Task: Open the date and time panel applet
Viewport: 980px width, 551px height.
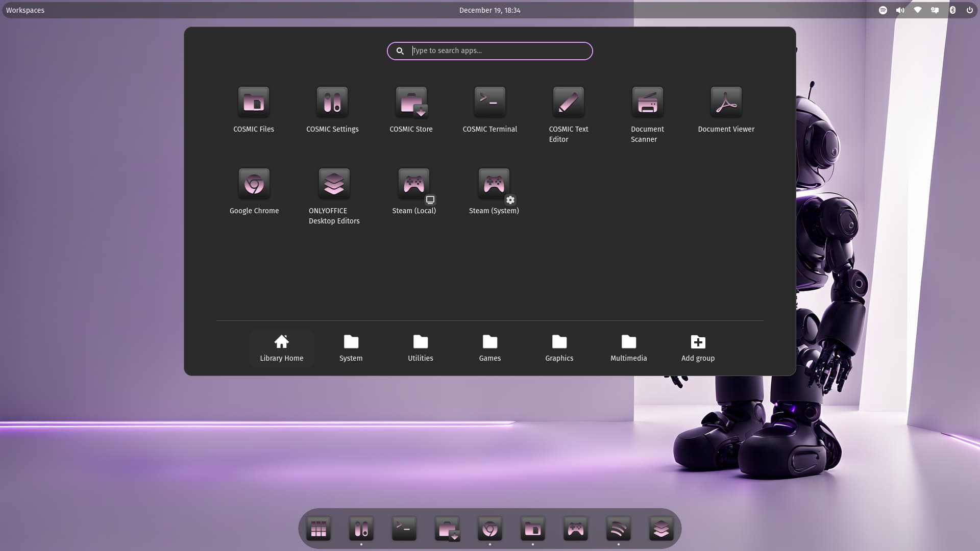Action: pos(490,10)
